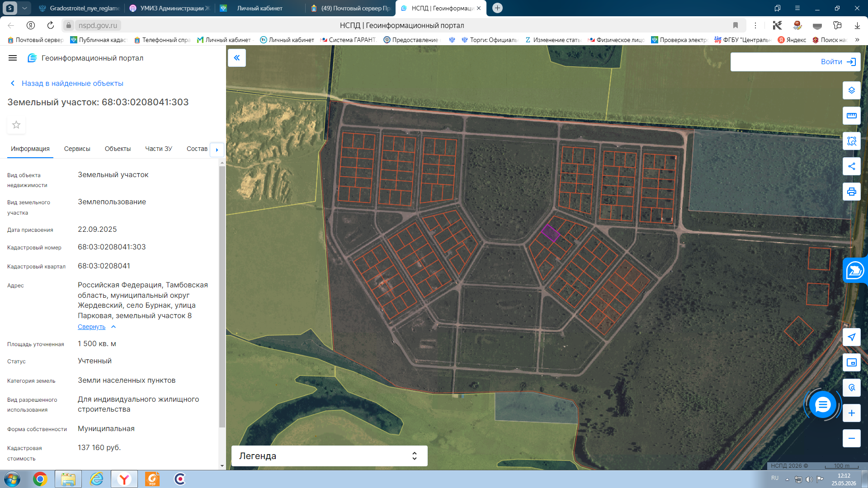Activate the area selection search tool
This screenshot has width=868, height=488.
click(x=852, y=141)
